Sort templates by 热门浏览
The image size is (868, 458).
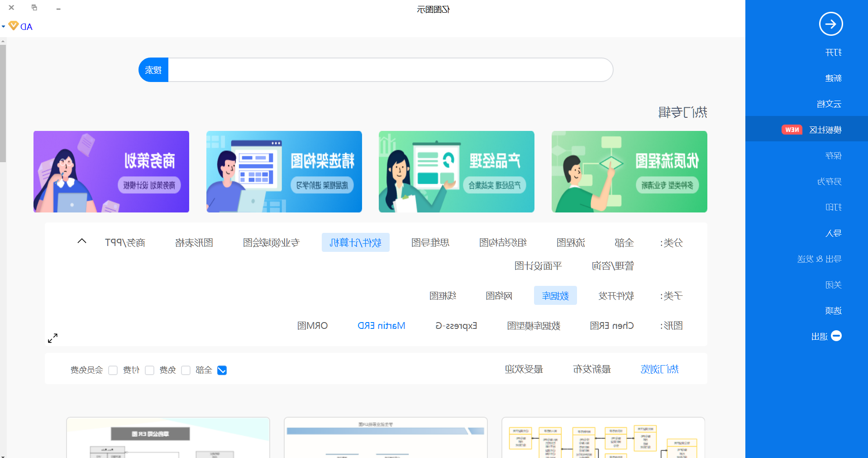659,369
